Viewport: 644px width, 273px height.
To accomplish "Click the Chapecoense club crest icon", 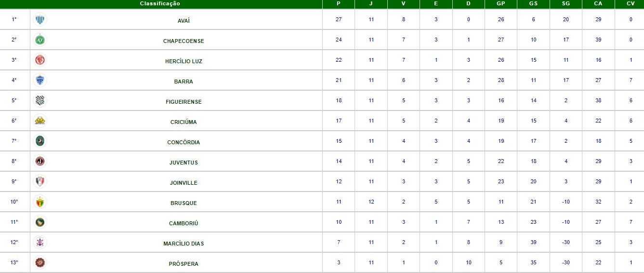I will [40, 40].
